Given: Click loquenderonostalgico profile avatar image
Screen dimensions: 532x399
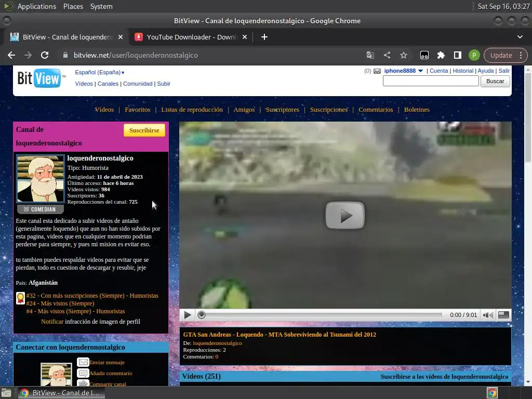Looking at the screenshot, I should [41, 179].
